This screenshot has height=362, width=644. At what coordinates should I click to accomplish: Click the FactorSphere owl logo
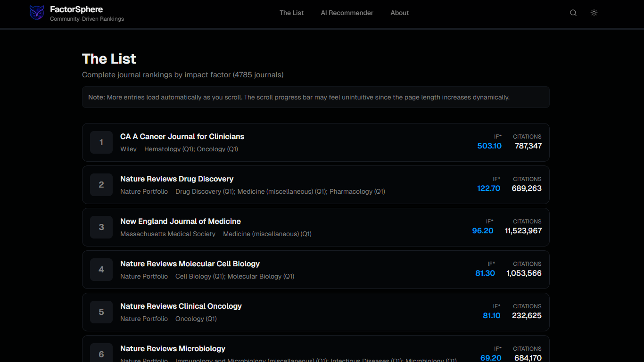point(37,13)
